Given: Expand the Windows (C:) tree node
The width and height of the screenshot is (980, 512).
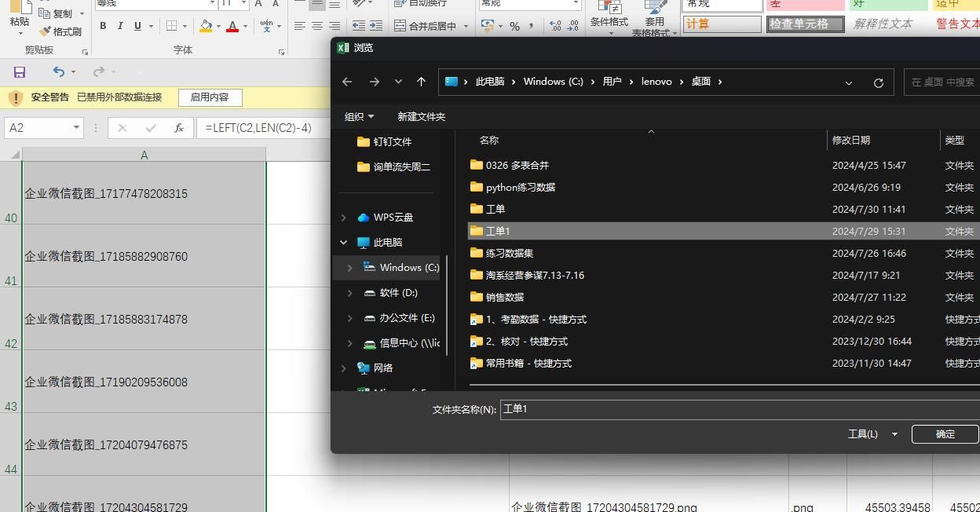Looking at the screenshot, I should click(x=349, y=267).
